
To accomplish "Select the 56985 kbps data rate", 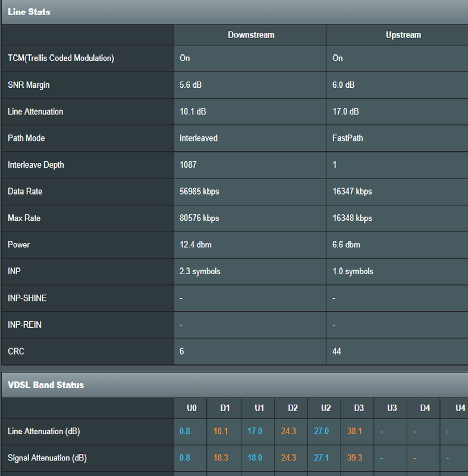I will [199, 192].
